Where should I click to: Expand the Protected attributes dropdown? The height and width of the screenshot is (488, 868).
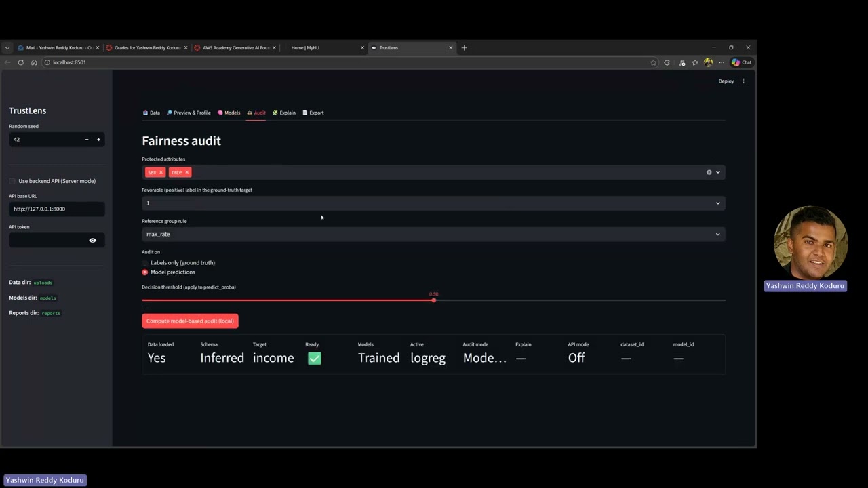(x=718, y=172)
